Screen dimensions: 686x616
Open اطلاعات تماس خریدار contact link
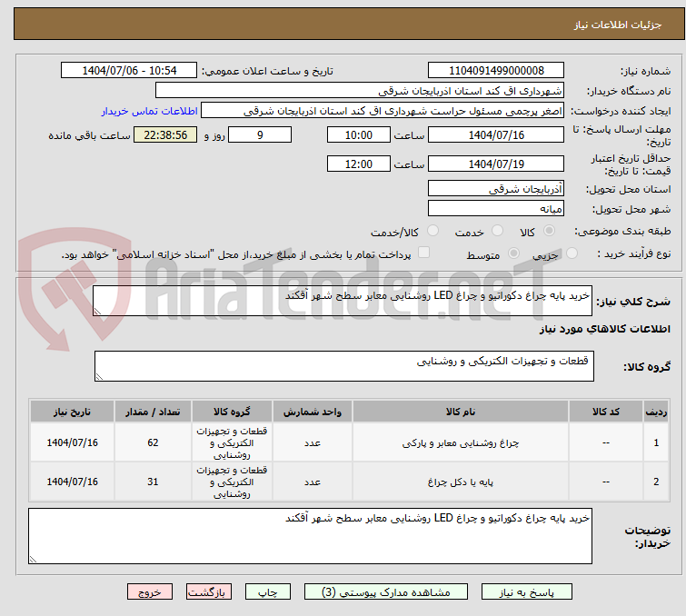(x=150, y=111)
